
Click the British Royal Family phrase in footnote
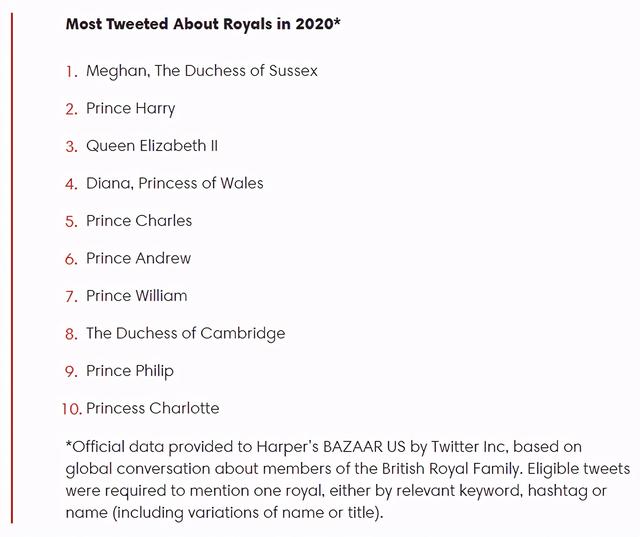coord(451,468)
